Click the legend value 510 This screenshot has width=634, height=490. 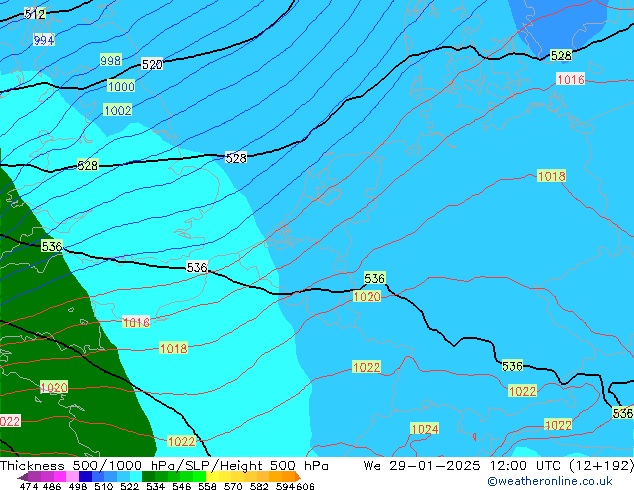coord(104,486)
